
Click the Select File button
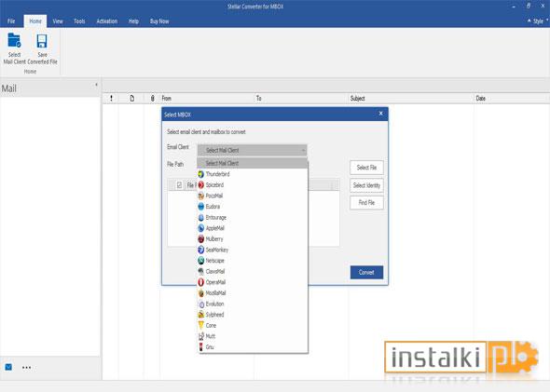click(366, 168)
